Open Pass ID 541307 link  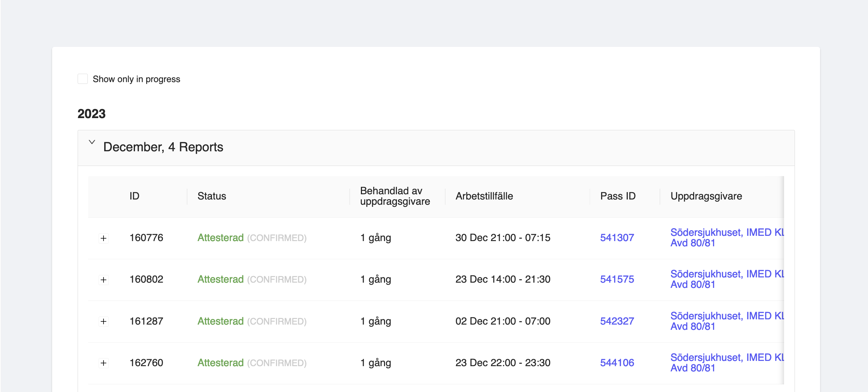(x=617, y=238)
